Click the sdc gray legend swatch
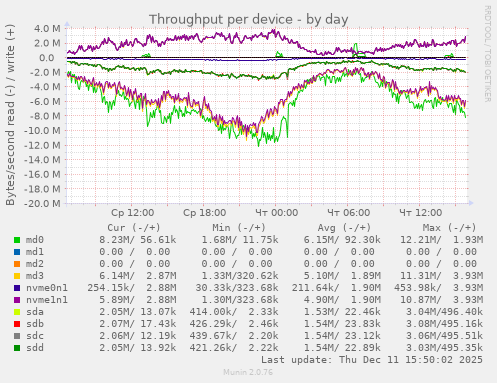 point(17,336)
